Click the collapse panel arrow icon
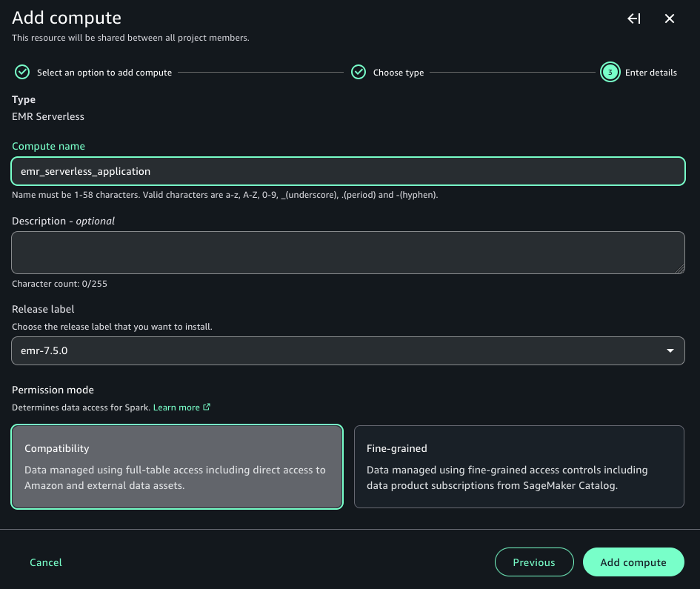 coord(634,19)
